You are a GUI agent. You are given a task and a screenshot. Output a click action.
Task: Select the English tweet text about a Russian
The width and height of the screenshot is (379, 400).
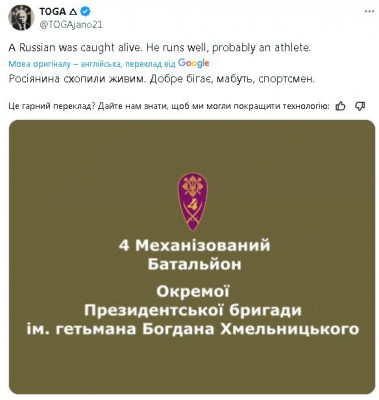pyautogui.click(x=159, y=48)
